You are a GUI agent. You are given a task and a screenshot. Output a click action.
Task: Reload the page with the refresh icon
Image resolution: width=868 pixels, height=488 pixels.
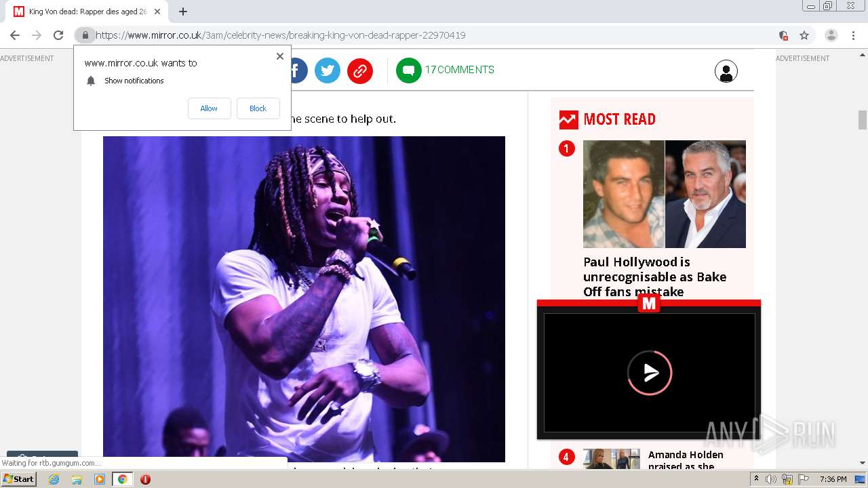coord(58,35)
